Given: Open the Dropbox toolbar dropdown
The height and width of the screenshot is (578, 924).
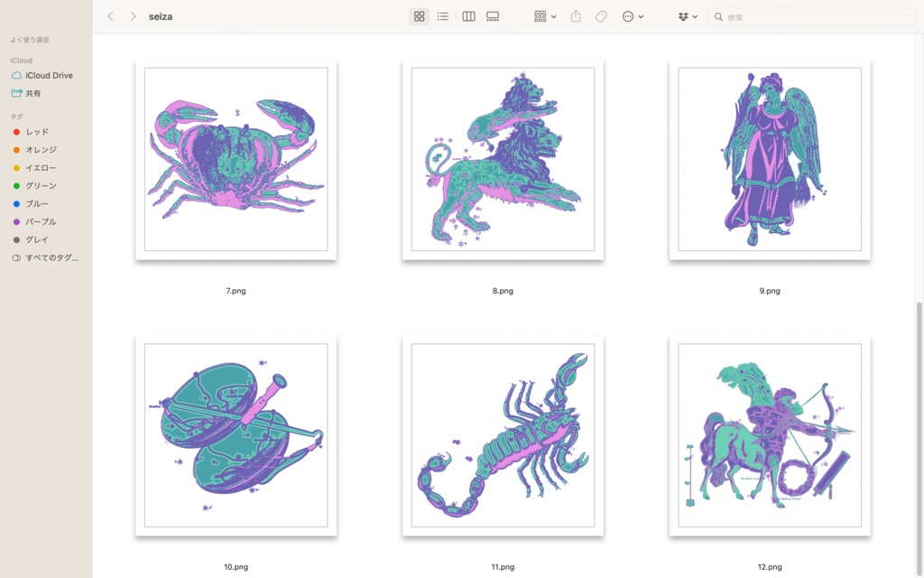Looking at the screenshot, I should 688,16.
